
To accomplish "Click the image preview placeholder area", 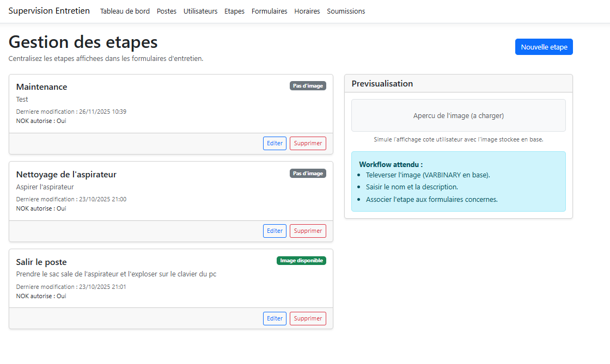I will coord(458,115).
